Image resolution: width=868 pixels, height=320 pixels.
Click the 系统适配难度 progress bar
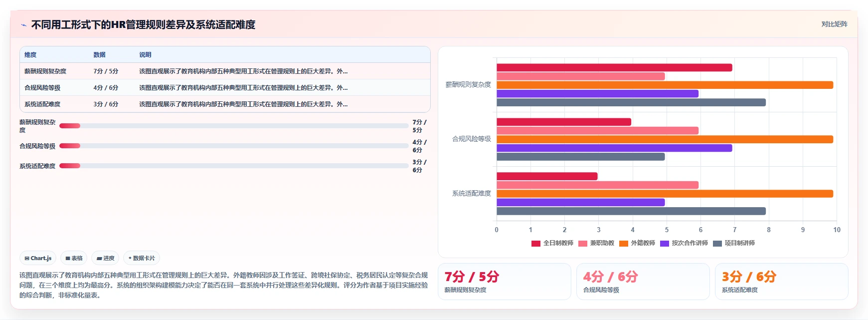(x=234, y=166)
